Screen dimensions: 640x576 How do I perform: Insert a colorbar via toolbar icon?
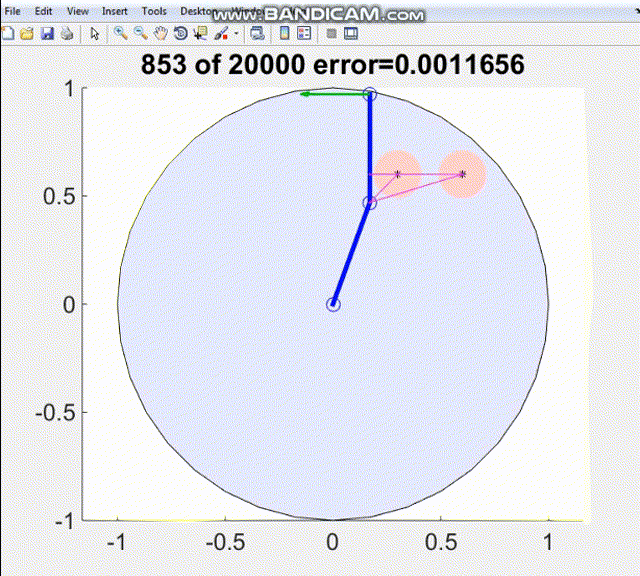tap(284, 33)
